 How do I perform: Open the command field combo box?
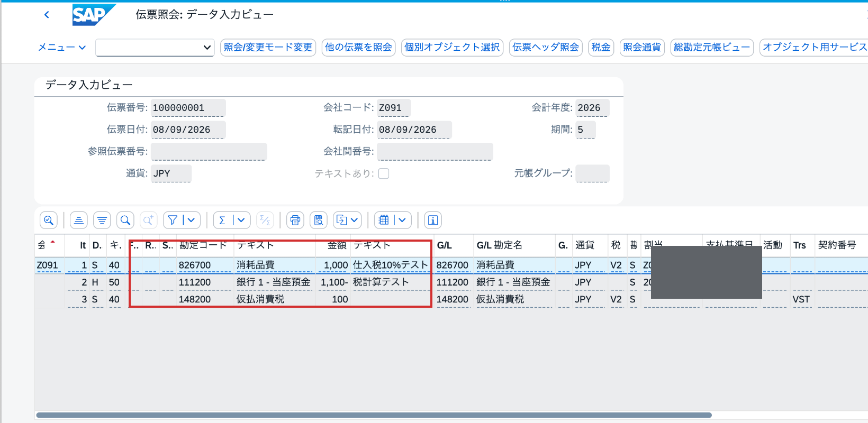tap(155, 48)
